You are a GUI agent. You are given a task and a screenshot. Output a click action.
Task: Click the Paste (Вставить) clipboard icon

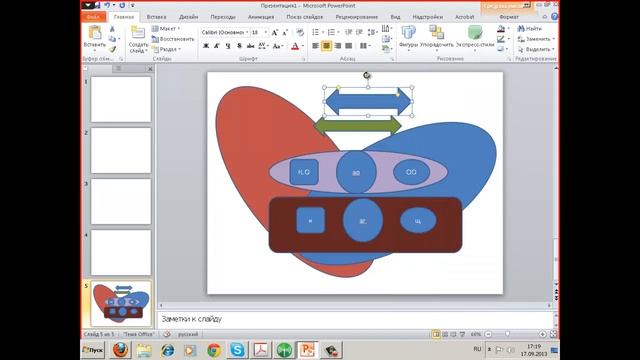click(95, 32)
